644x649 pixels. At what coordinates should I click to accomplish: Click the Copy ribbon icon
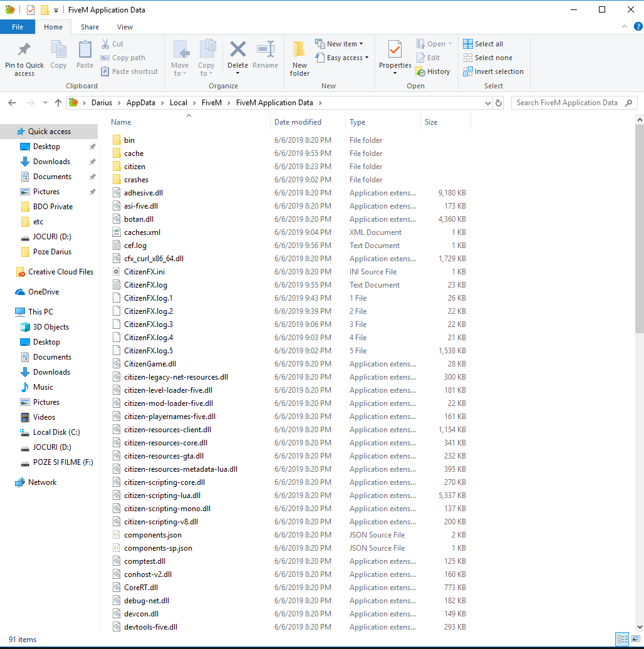point(58,49)
